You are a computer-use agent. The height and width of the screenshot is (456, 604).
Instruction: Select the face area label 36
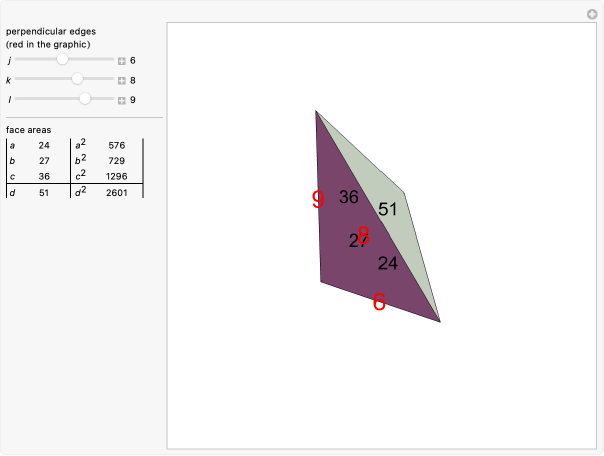pyautogui.click(x=348, y=198)
